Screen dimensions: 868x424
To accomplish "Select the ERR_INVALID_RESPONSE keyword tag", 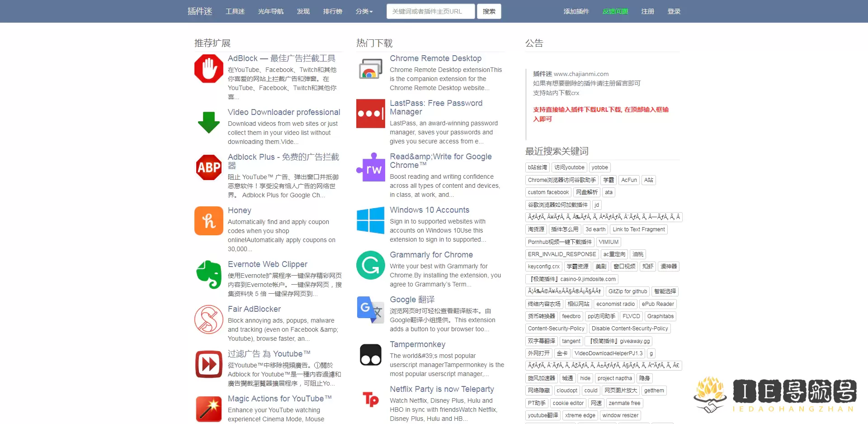I will coord(562,254).
